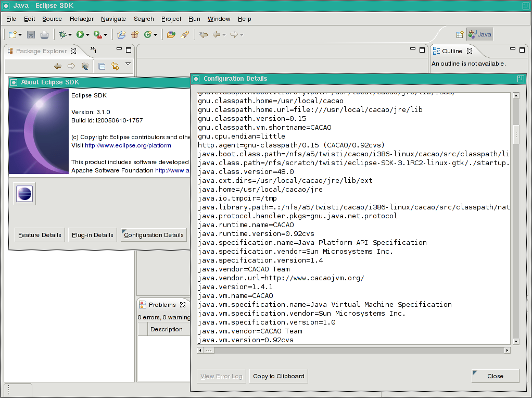
Task: Create a new Java package via toolbar icon
Action: (x=135, y=34)
